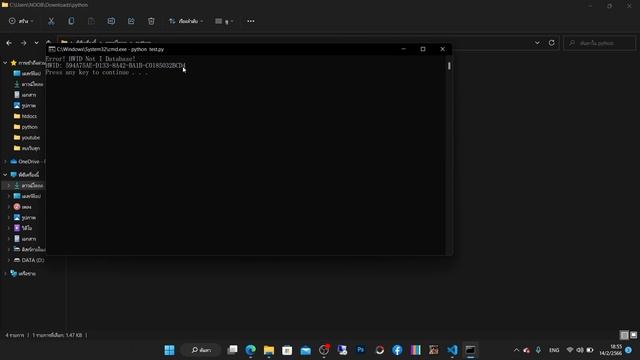
Task: Click the Copy icon in File Explorer toolbar
Action: [71, 21]
